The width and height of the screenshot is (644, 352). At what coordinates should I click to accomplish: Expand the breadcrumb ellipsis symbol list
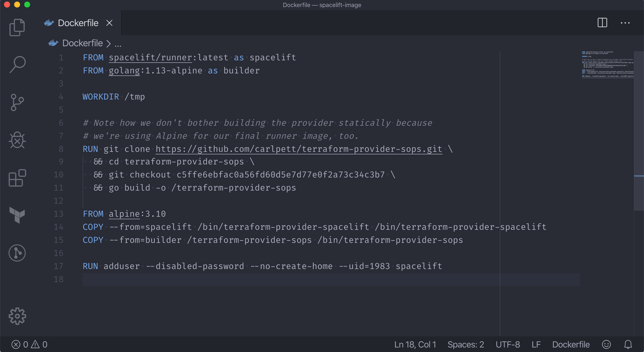(118, 45)
